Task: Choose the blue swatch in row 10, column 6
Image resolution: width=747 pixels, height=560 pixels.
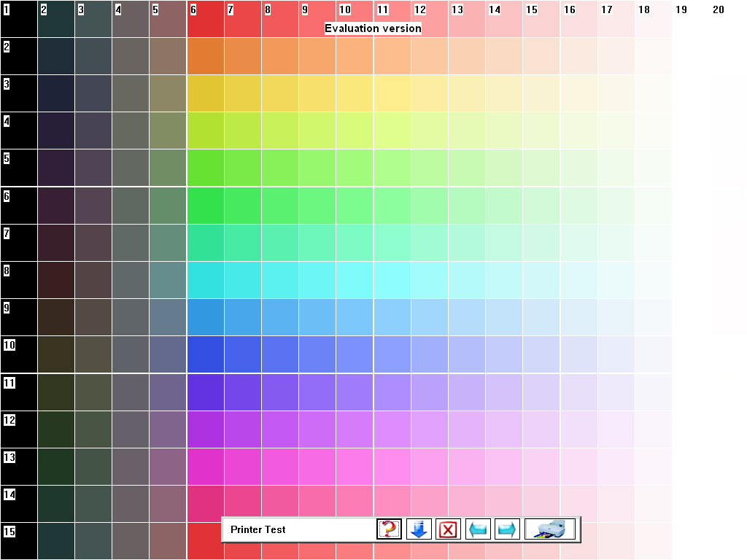Action: pyautogui.click(x=205, y=355)
